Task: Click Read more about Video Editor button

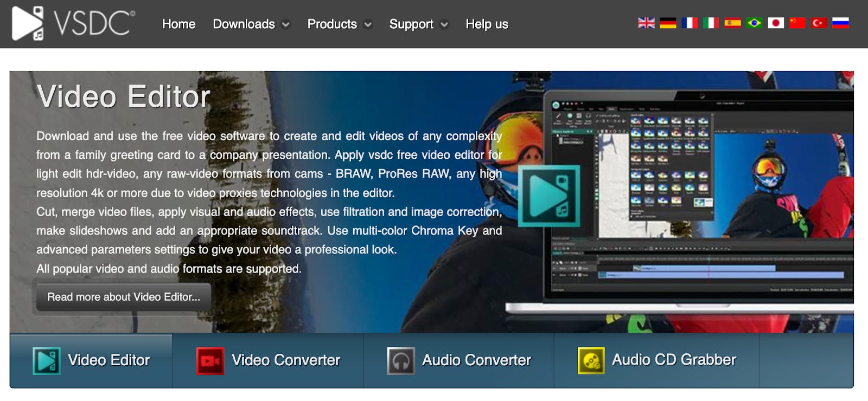Action: coord(124,297)
